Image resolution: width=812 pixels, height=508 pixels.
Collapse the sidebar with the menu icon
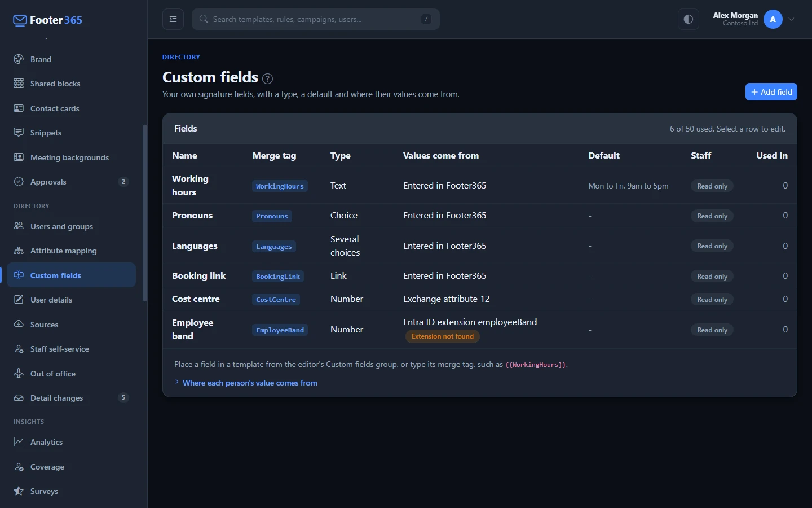[x=173, y=19]
